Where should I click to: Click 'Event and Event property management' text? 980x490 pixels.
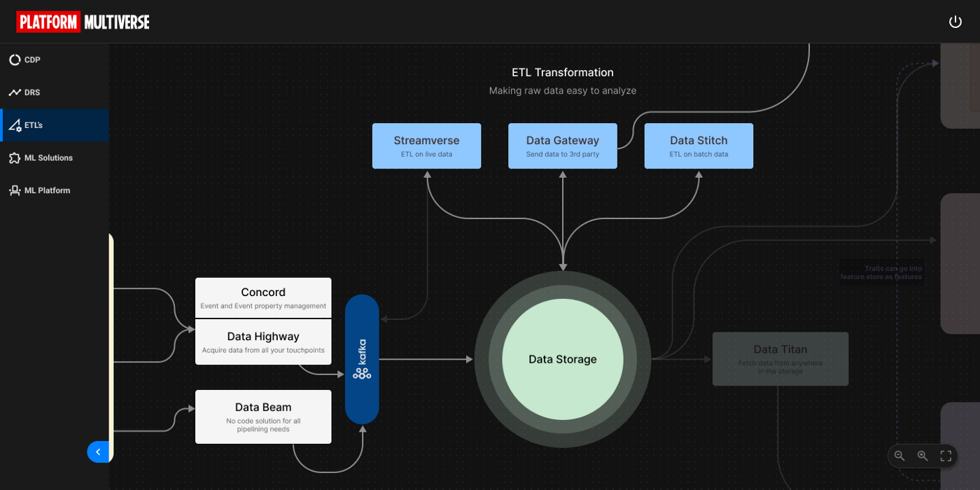263,306
